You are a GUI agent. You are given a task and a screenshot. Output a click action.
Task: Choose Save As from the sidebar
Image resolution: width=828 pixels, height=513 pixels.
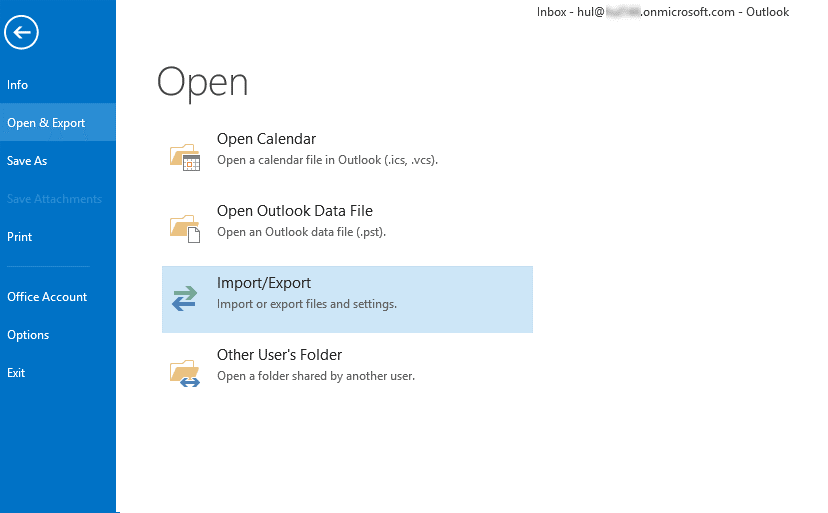[x=27, y=161]
